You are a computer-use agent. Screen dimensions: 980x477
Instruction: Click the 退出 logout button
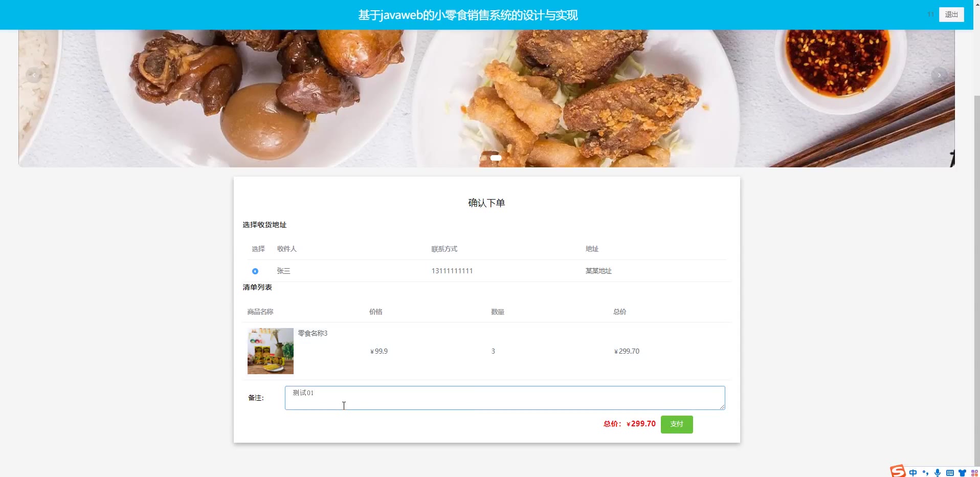click(951, 14)
